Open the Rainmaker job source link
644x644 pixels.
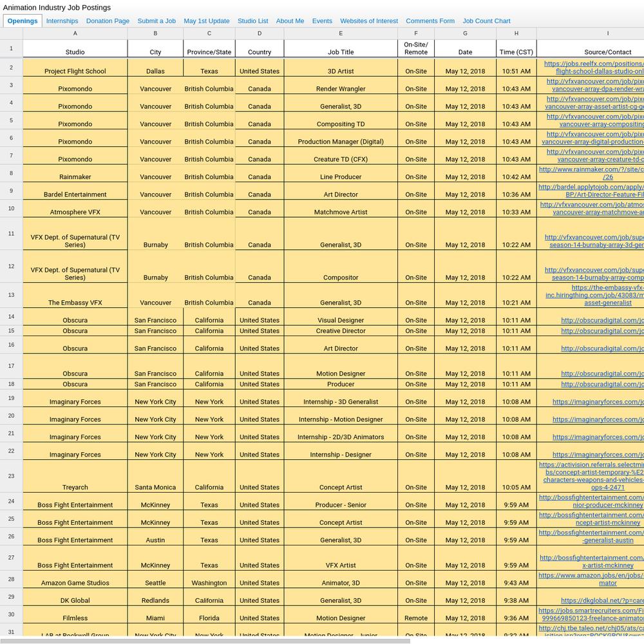pos(591,173)
